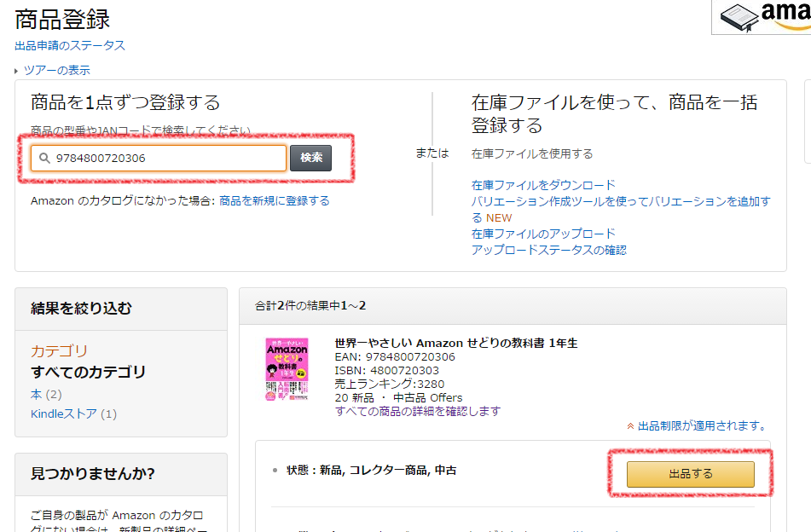Click the 状態 : 新品, コレクター商品, 中古 text
This screenshot has width=811, height=532.
click(371, 470)
